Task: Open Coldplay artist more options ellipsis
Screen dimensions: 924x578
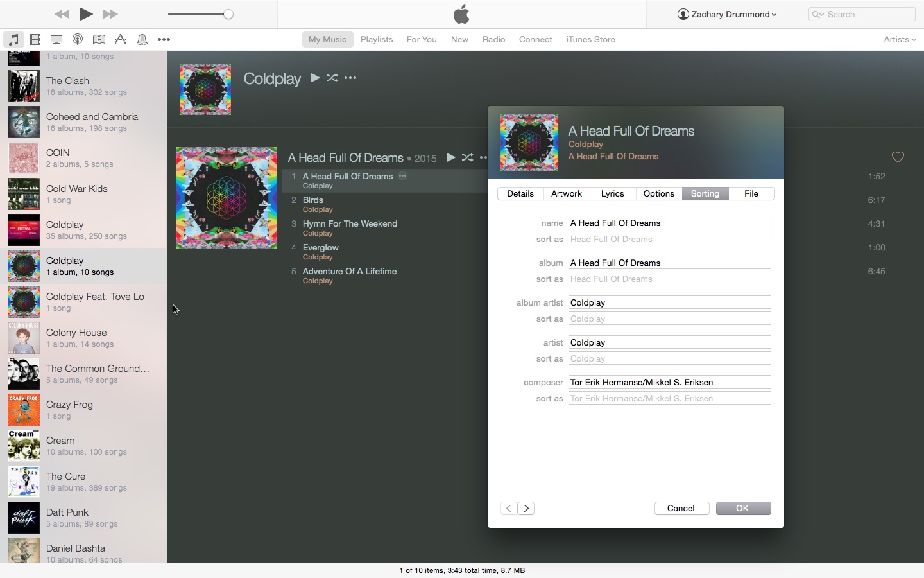Action: 350,78
